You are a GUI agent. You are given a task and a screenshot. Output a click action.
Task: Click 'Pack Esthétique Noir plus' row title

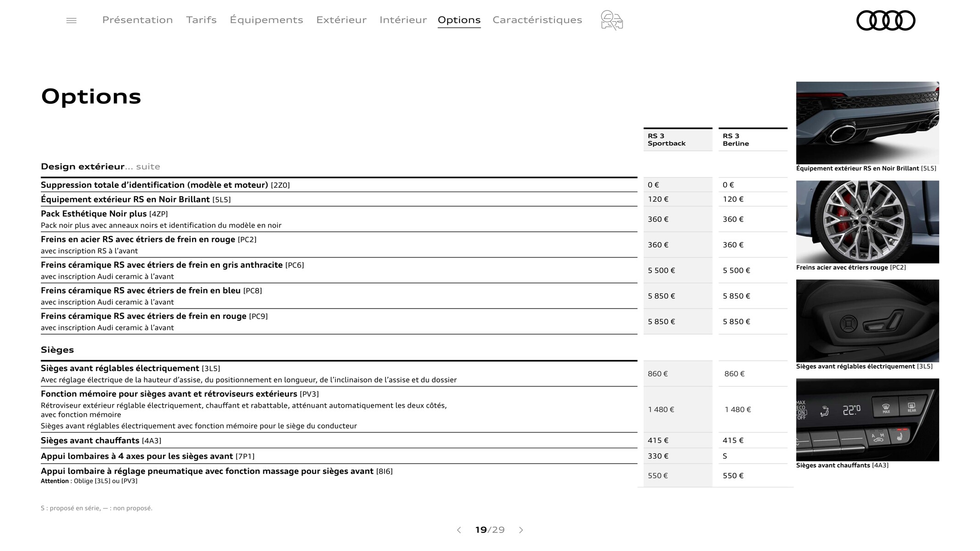(x=104, y=214)
